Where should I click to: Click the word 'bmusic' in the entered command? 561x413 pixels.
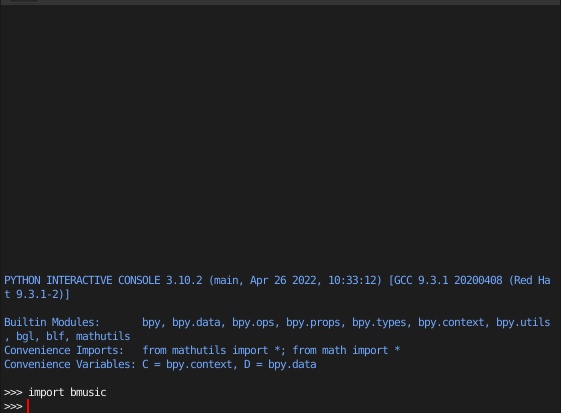88,392
